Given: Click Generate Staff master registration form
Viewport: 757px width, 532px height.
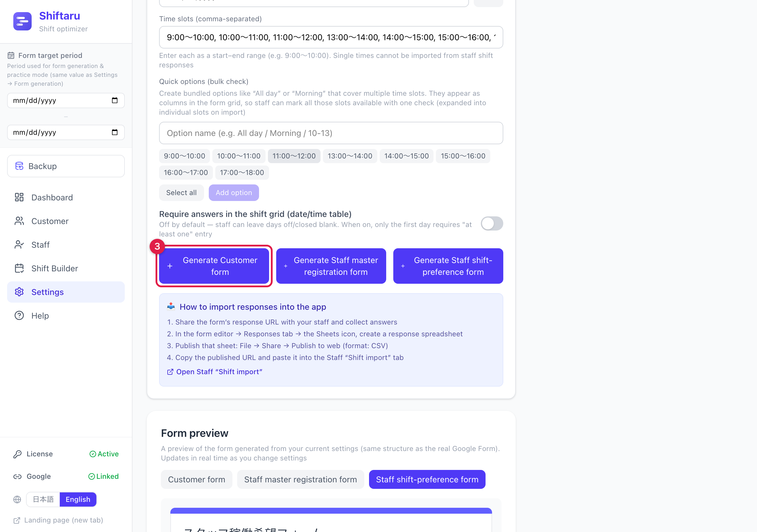Looking at the screenshot, I should click(x=331, y=266).
